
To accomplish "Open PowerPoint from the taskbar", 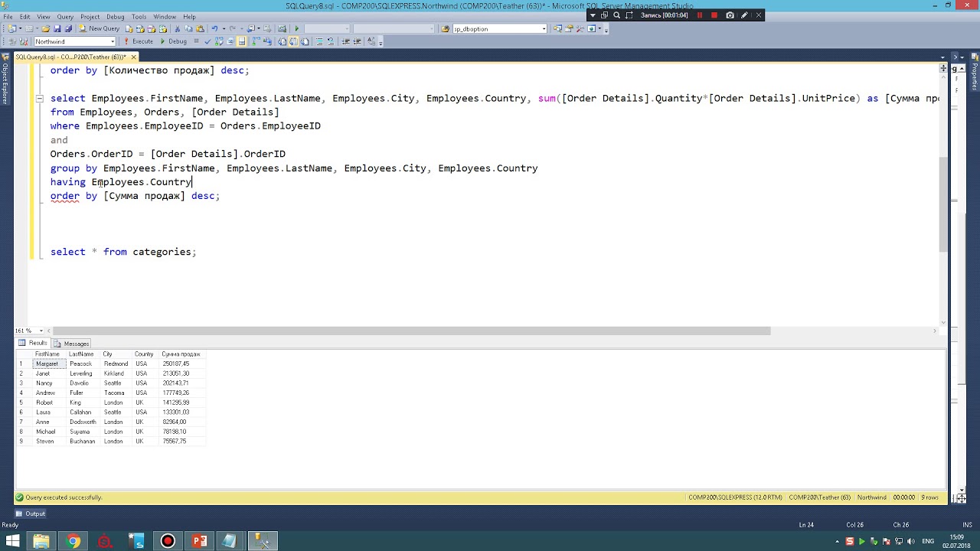I will pyautogui.click(x=199, y=541).
